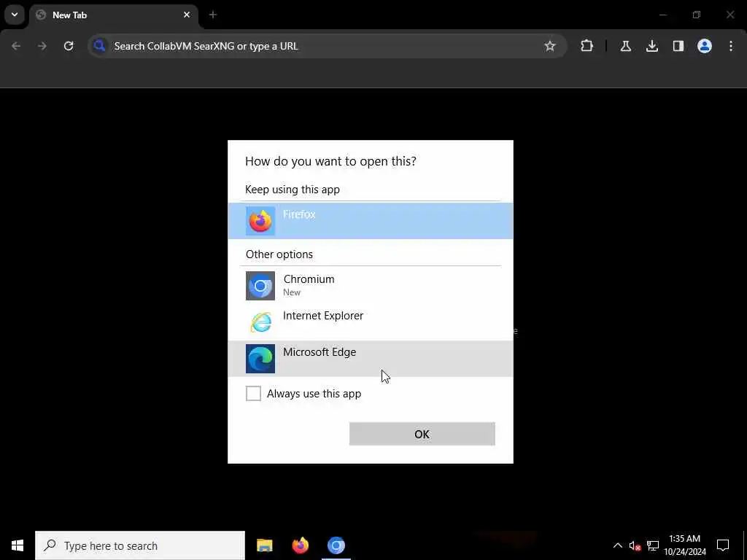Show browser downloads
Image resolution: width=747 pixels, height=560 pixels.
tap(651, 46)
